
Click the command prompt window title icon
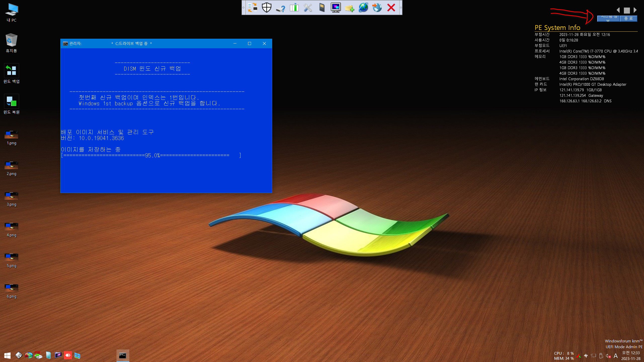pos(65,43)
